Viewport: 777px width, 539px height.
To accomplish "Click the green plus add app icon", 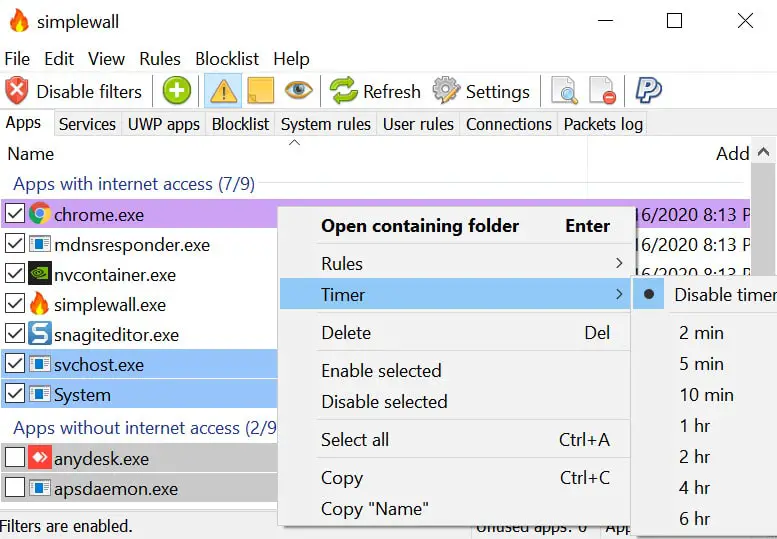I will [177, 91].
